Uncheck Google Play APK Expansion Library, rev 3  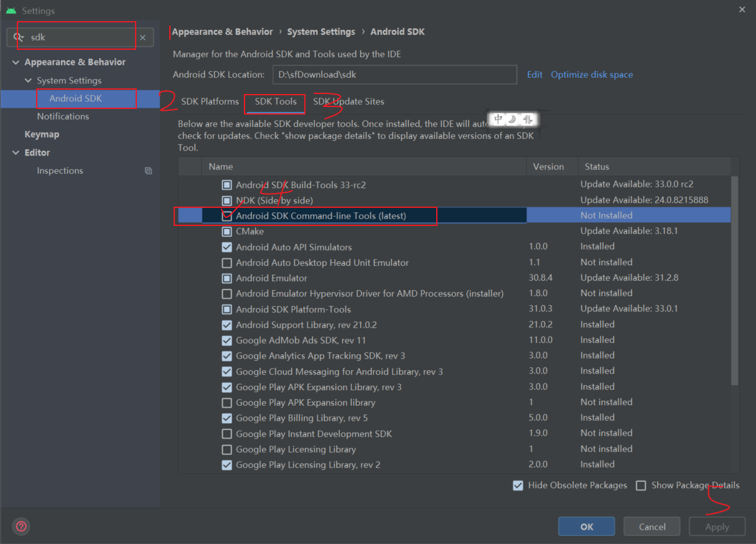point(227,387)
